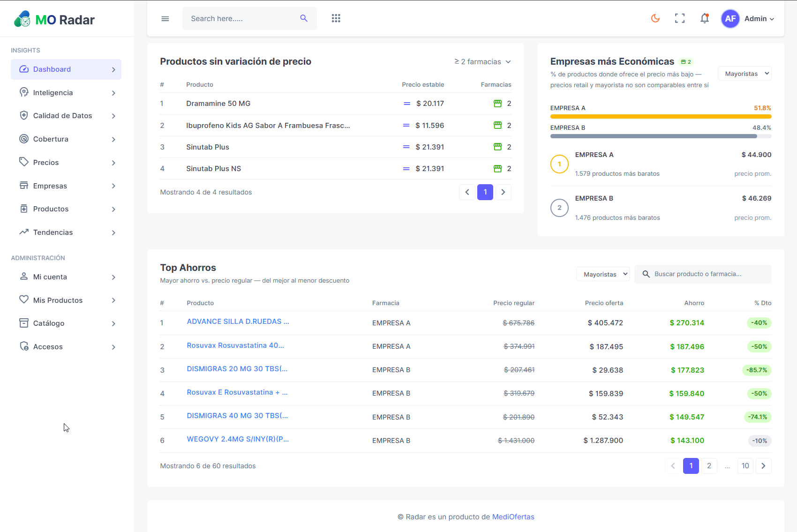Open Mayoristas dropdown in Empresas más Económicas
Viewport: 797px width, 532px height.
(744, 74)
